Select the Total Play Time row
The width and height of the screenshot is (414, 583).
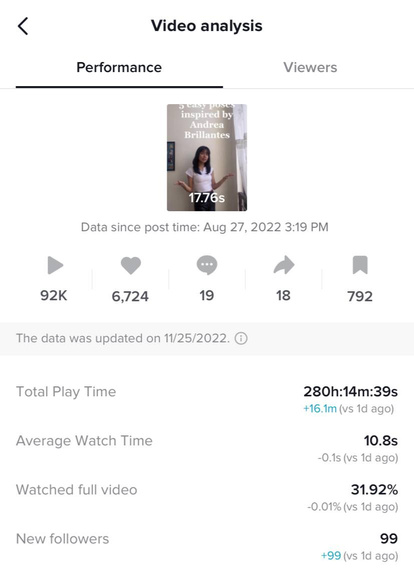(x=207, y=400)
